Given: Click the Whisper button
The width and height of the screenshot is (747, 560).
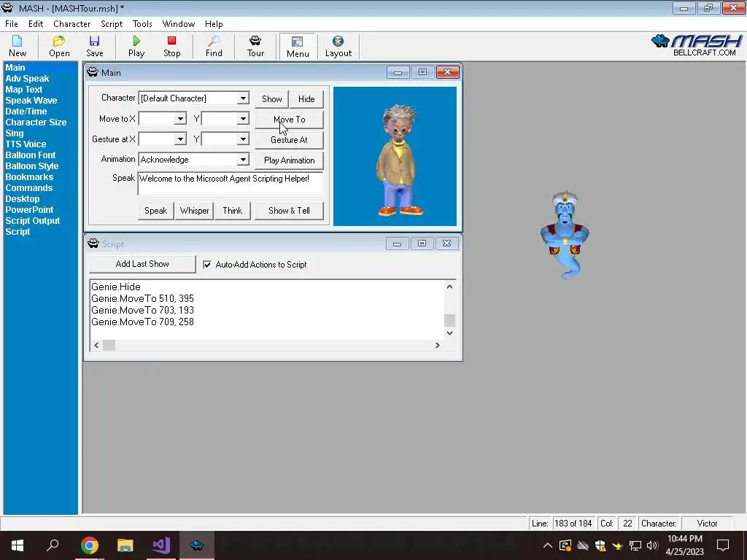Looking at the screenshot, I should (194, 211).
